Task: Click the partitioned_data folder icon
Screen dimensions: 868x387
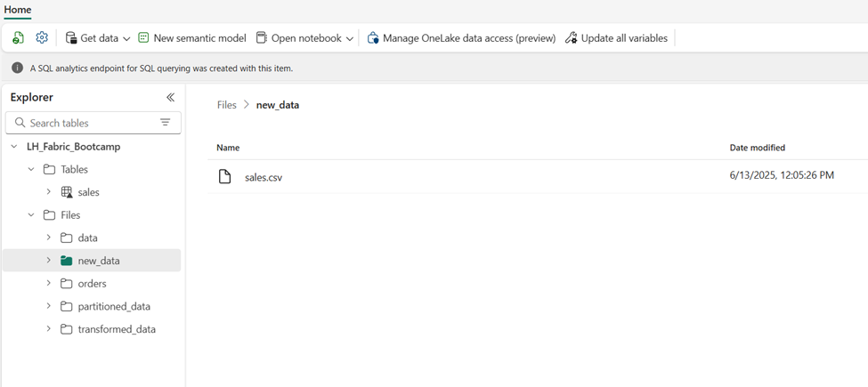Action: coord(67,306)
